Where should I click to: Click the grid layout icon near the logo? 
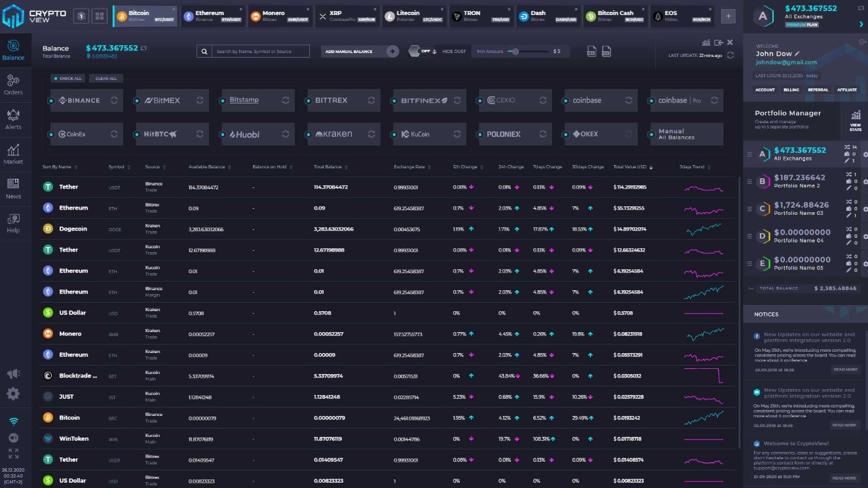click(x=100, y=16)
